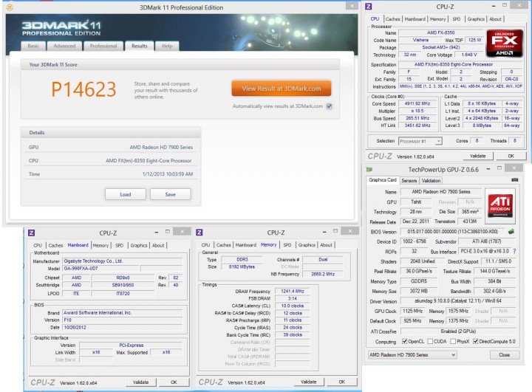Open Caches tab in Memory CPU-Z window
532x392 pixels.
click(224, 245)
